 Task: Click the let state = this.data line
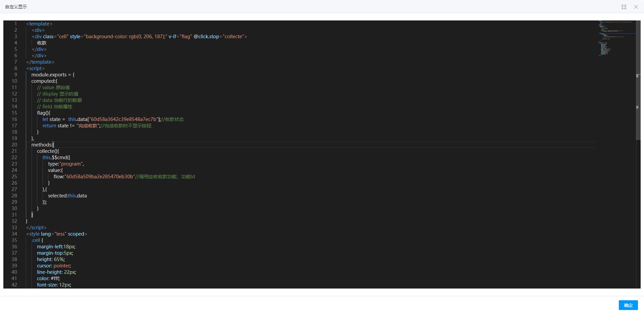[x=113, y=119]
